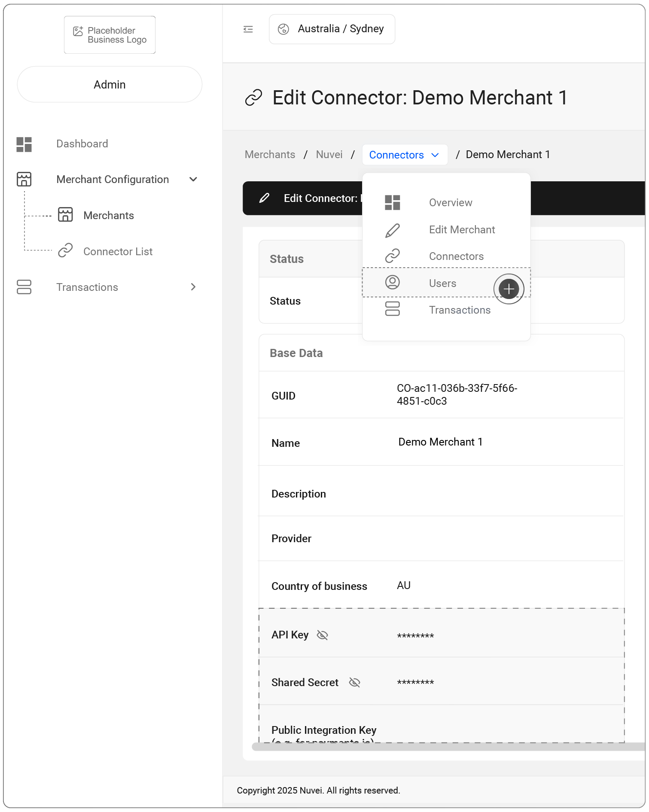This screenshot has width=649, height=812.
Task: Click the pencil icon in Edit Connector bar
Action: 264,198
